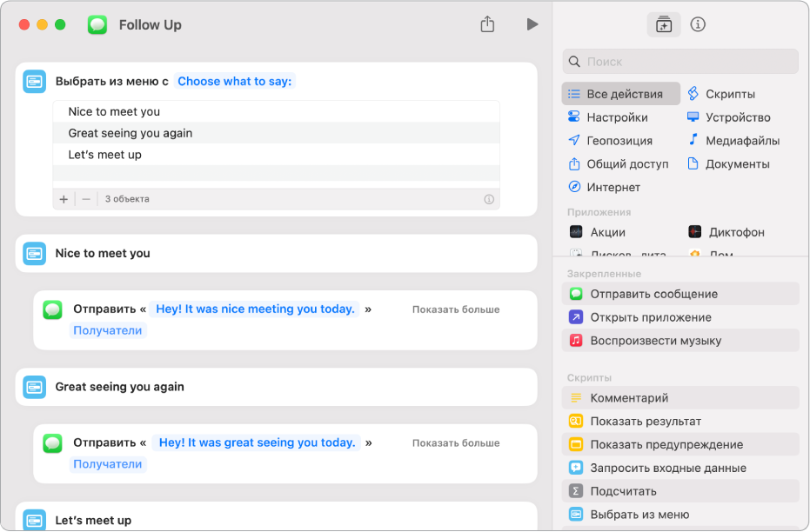Edit message Hey! It was great seeing you today.
Viewport: 810px width, 532px height.
point(257,442)
